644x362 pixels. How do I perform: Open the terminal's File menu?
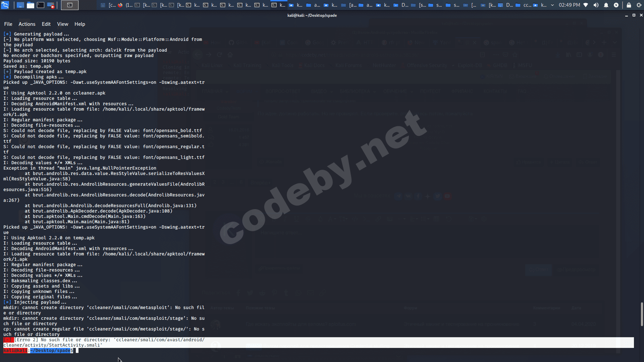coord(8,24)
